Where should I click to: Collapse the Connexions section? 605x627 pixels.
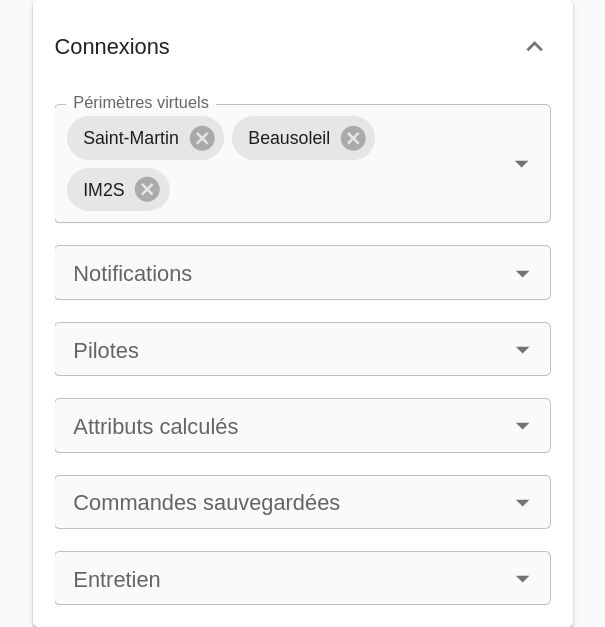pyautogui.click(x=534, y=47)
